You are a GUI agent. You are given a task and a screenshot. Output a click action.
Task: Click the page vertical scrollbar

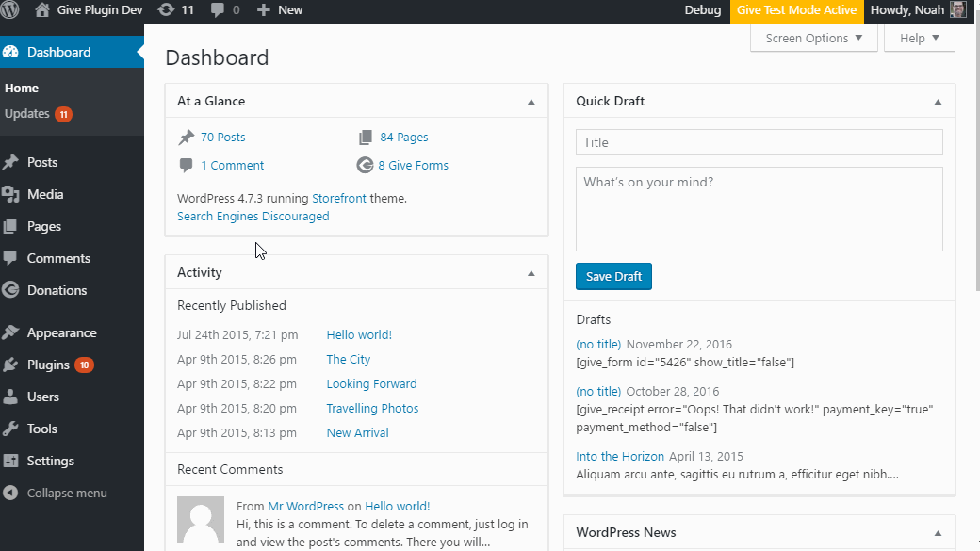[977, 156]
